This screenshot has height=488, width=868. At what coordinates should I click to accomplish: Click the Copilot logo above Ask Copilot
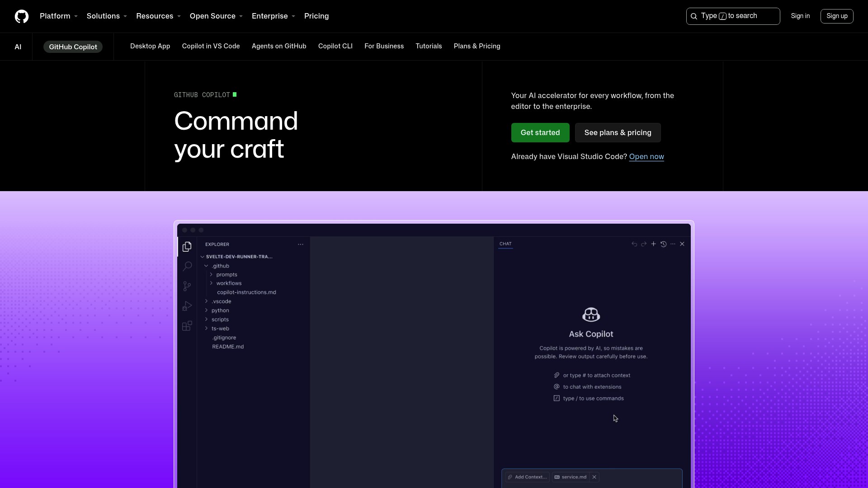591,314
